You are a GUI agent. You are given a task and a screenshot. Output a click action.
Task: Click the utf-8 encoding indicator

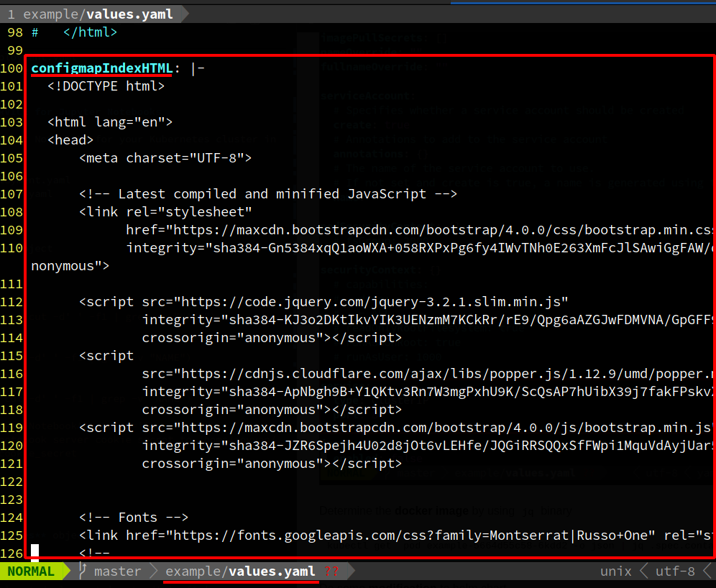click(x=675, y=571)
